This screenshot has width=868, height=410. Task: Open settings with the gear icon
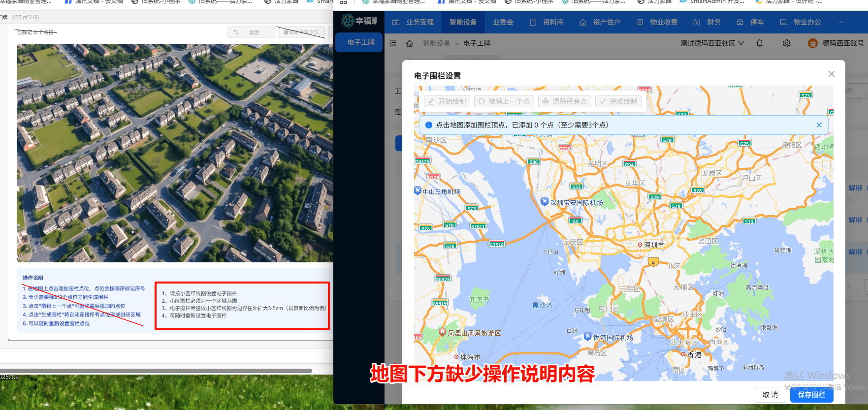pyautogui.click(x=787, y=43)
